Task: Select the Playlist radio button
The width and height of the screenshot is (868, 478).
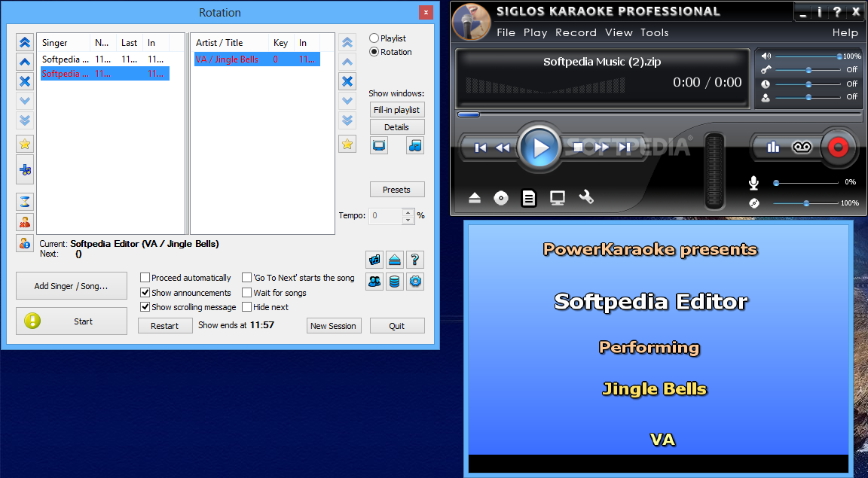Action: (374, 38)
